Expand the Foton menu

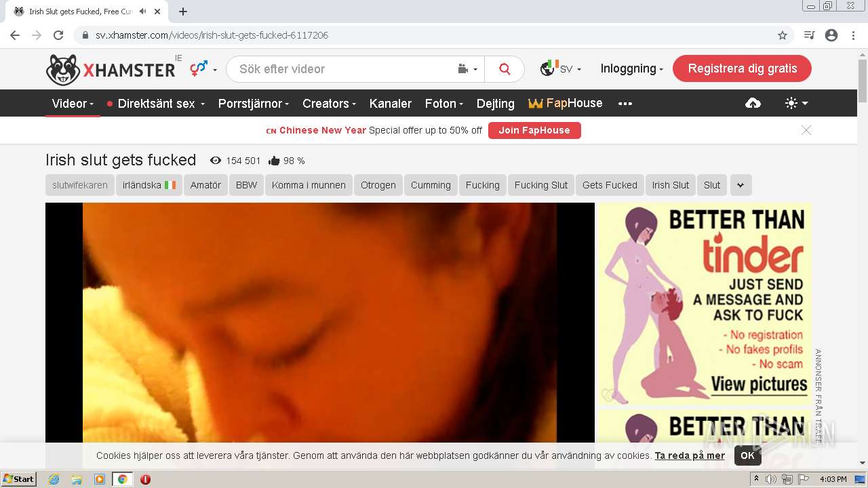tap(444, 104)
